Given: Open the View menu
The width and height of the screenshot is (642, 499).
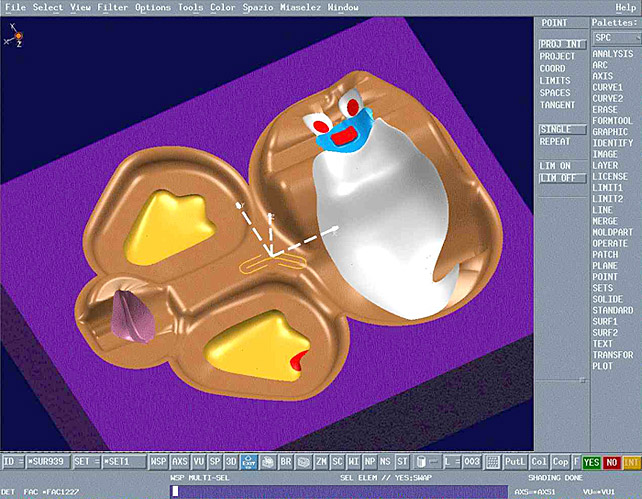Looking at the screenshot, I should coord(80,7).
